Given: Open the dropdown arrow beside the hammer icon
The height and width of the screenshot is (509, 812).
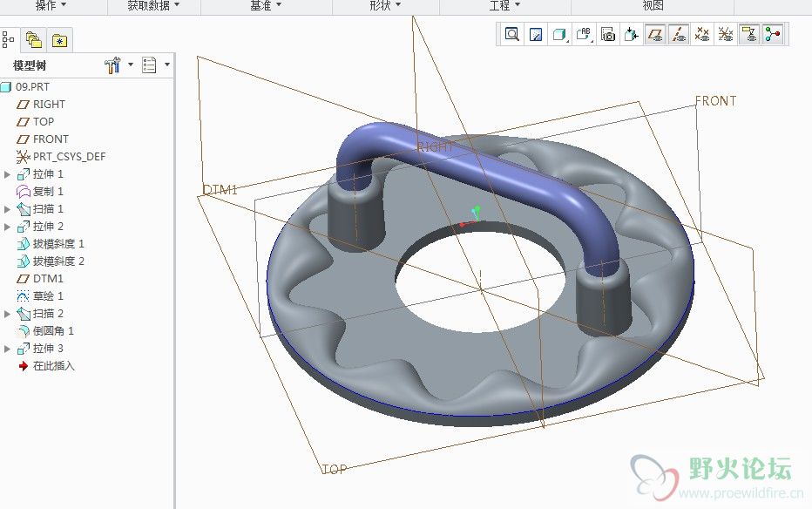Looking at the screenshot, I should pyautogui.click(x=131, y=64).
